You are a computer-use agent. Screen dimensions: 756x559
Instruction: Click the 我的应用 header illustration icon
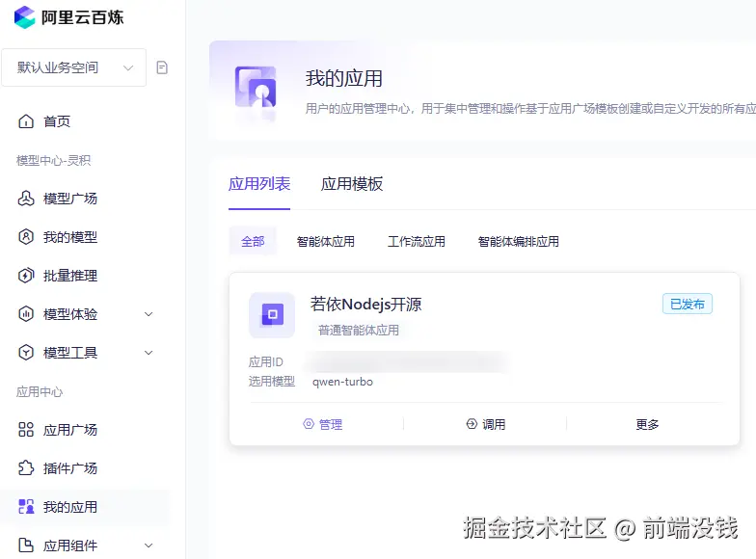coord(256,89)
